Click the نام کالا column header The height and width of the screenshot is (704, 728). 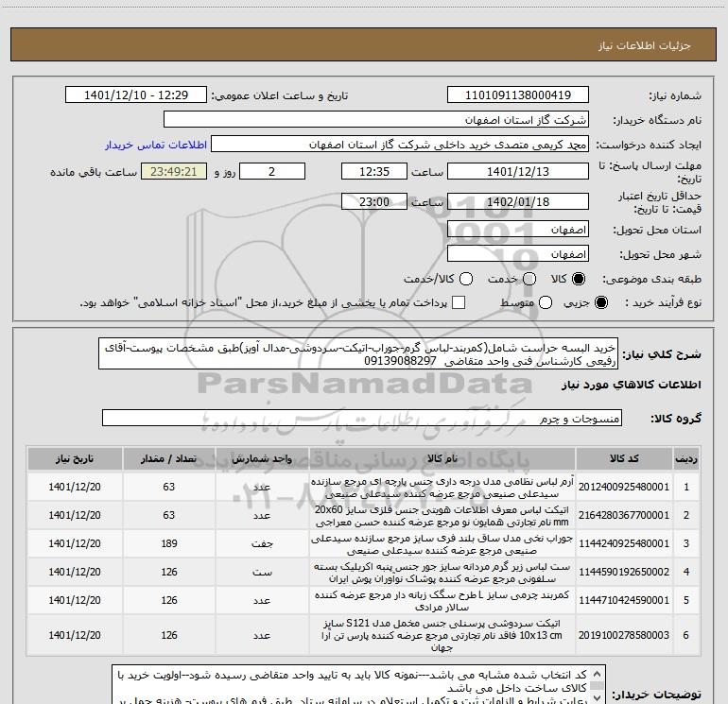click(x=442, y=458)
